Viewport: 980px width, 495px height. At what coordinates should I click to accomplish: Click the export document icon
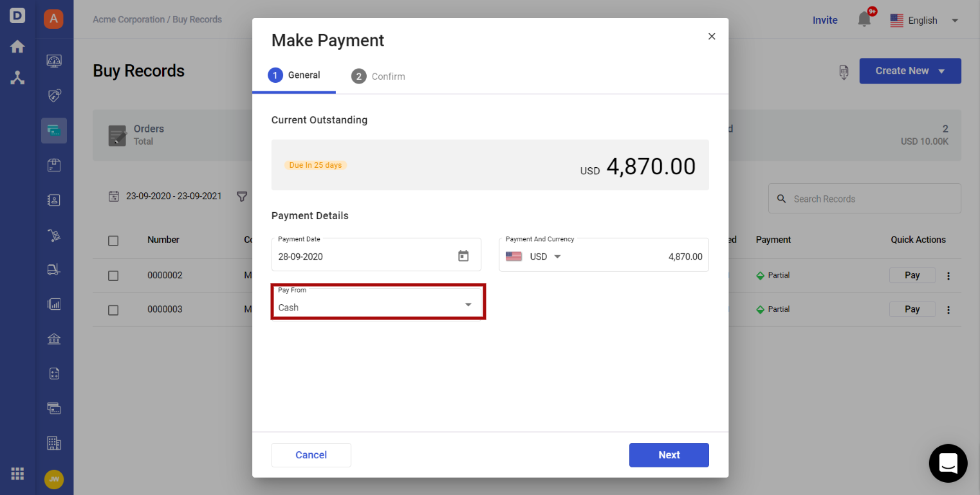[x=844, y=72]
